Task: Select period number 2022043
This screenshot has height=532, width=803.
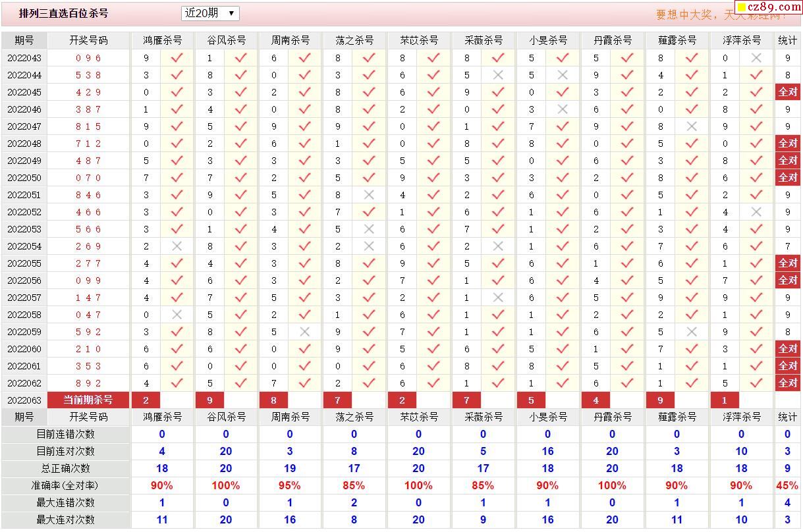Action: tap(24, 58)
